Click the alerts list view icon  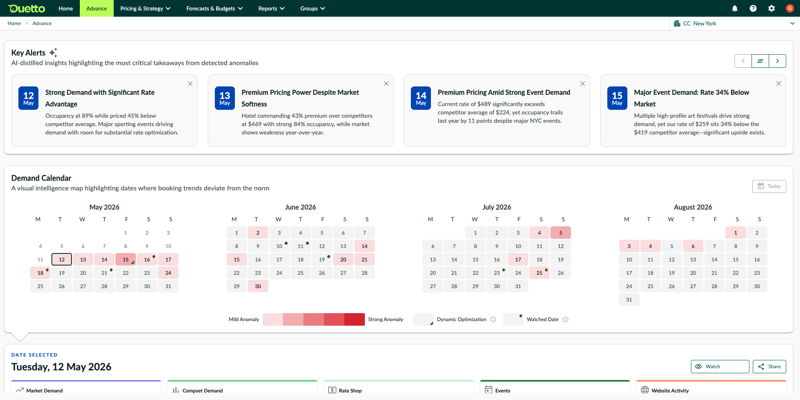760,61
